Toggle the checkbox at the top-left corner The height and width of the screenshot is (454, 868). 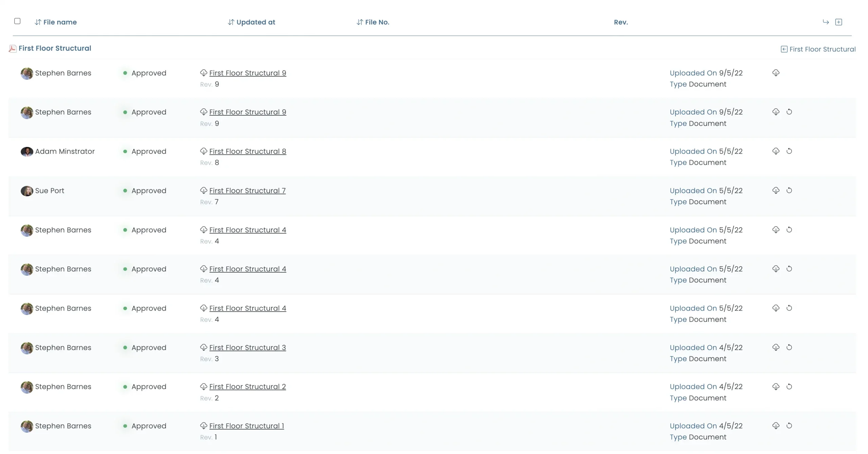pos(17,21)
